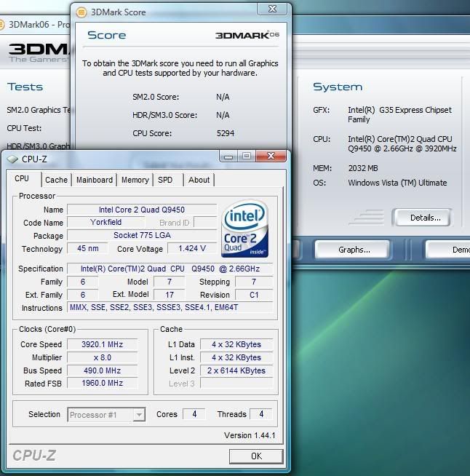
Task: Click the Level 2 value 2 x 6144 KBytes
Action: coord(236,370)
